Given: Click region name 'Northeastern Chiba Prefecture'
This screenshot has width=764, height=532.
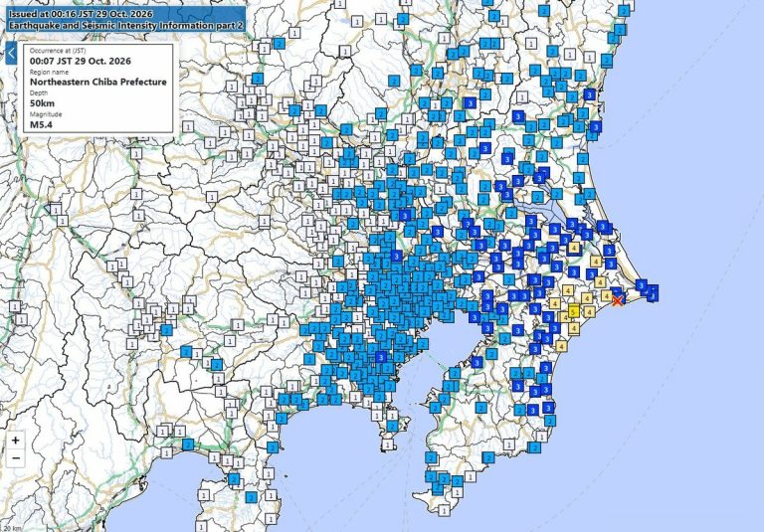Looking at the screenshot, I should 98,82.
